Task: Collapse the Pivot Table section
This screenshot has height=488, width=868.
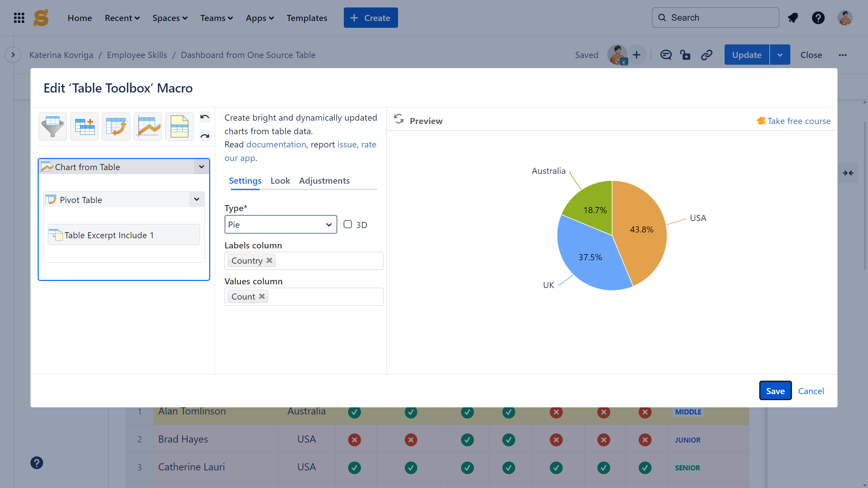Action: (x=197, y=199)
